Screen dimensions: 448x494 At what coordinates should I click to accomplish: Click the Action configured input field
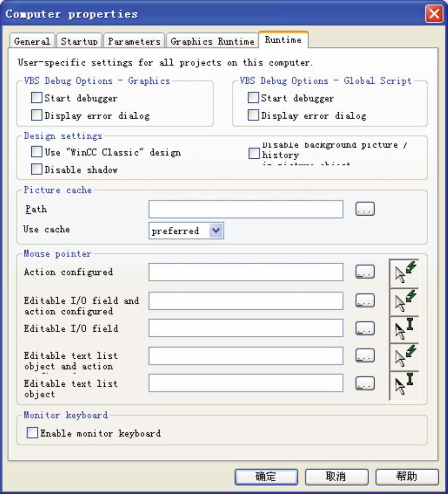246,272
